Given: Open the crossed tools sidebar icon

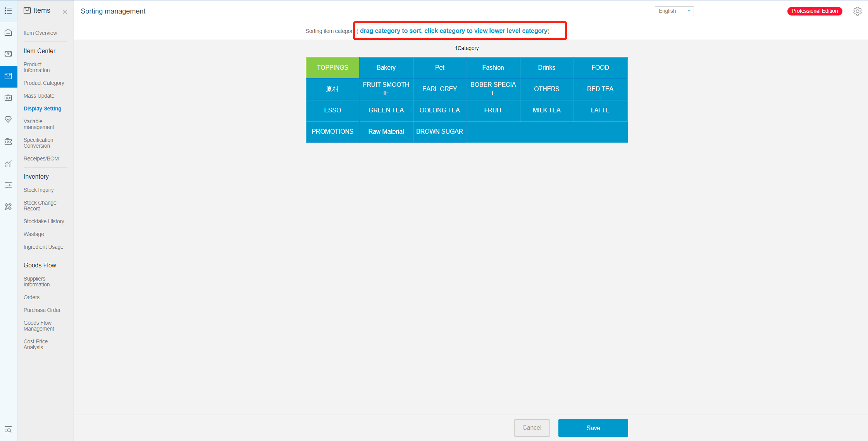Looking at the screenshot, I should click(x=8, y=207).
